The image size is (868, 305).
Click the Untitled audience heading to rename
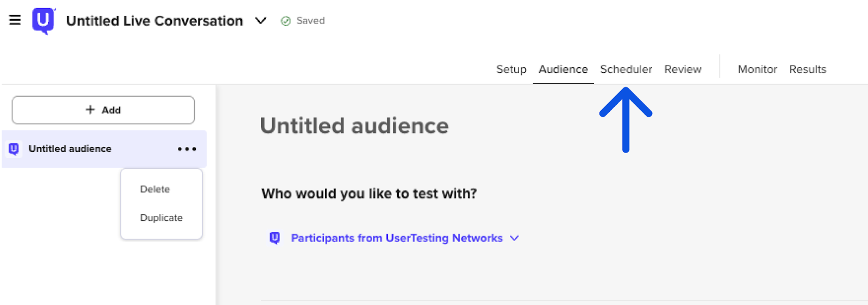coord(354,126)
